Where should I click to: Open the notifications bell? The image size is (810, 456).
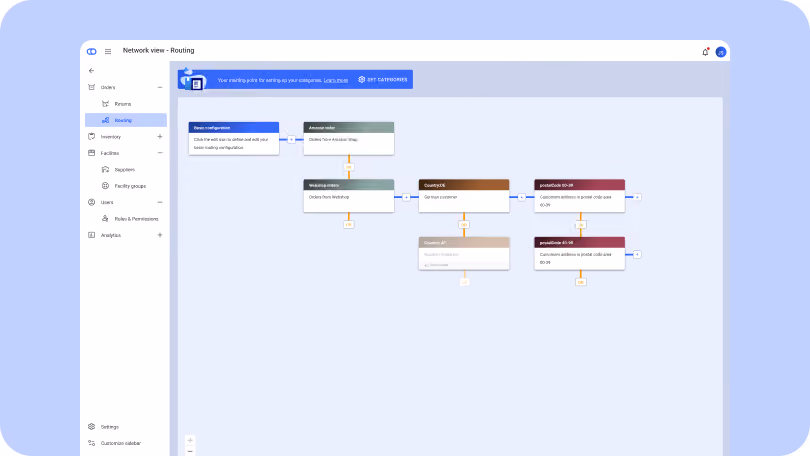tap(705, 52)
